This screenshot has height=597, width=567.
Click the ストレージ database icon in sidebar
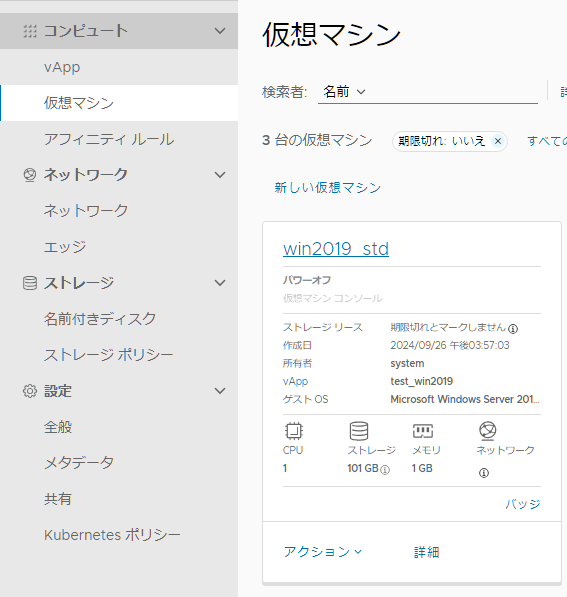coord(30,283)
